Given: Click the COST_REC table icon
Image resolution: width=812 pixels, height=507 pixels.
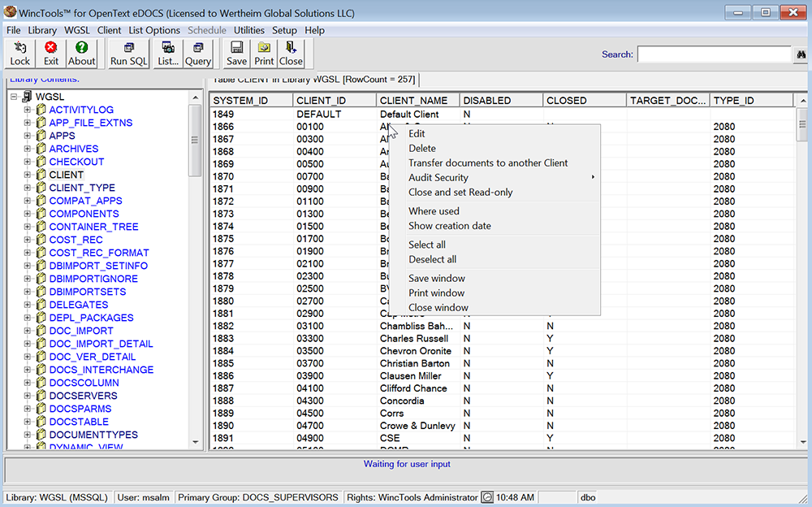Looking at the screenshot, I should pos(41,240).
